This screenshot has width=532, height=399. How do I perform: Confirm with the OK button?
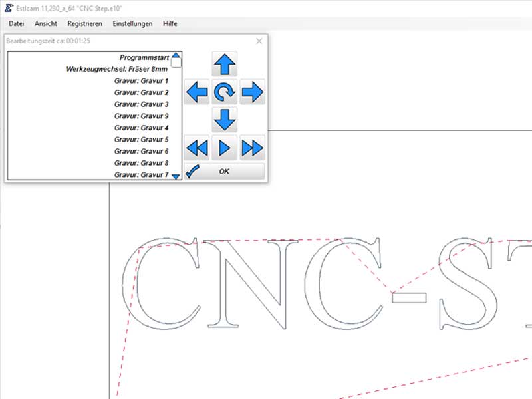click(x=224, y=172)
